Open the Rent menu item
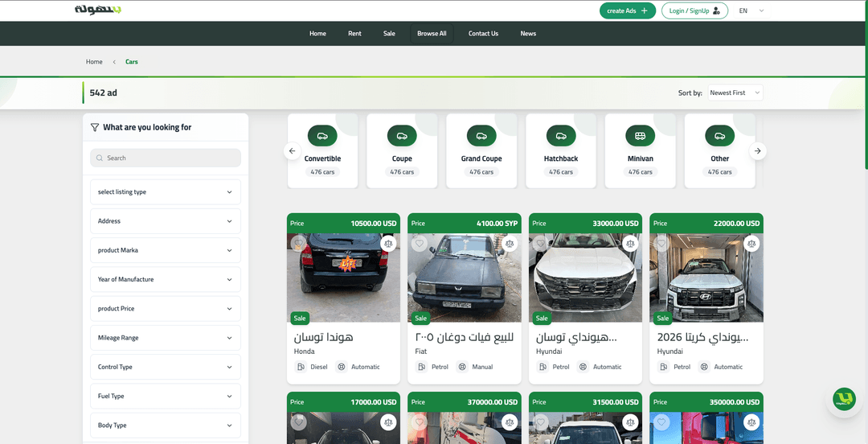The height and width of the screenshot is (444, 868). coord(355,34)
